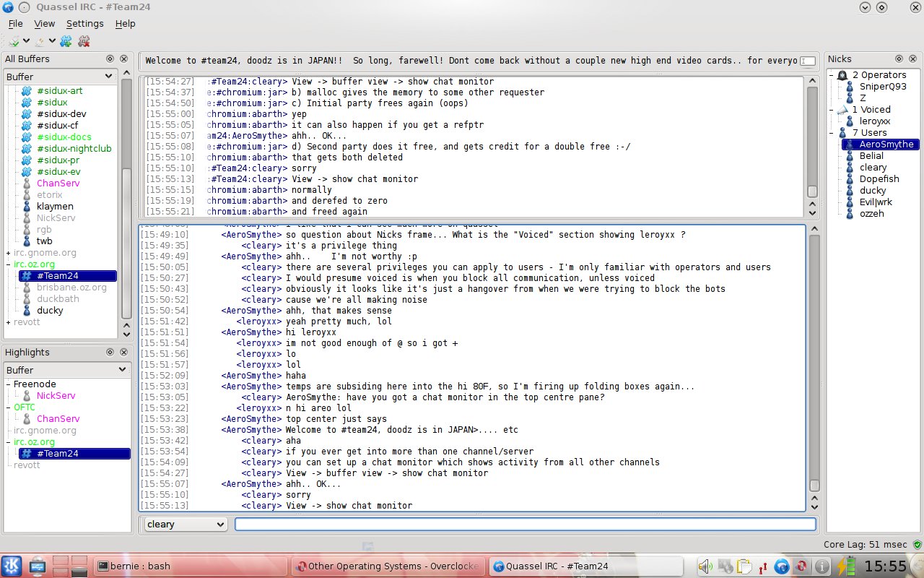Select ozzeh in Nicks list
924x578 pixels.
[872, 214]
